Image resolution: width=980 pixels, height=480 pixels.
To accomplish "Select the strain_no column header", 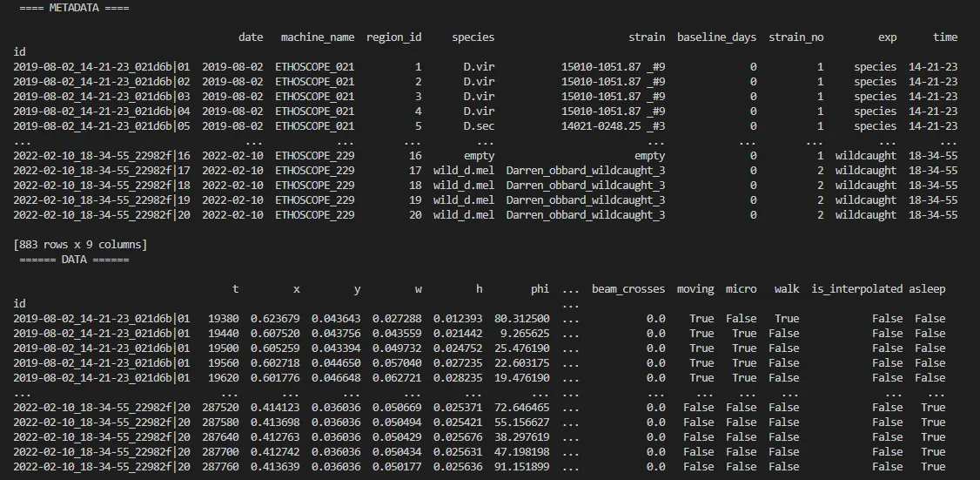I will pos(796,37).
